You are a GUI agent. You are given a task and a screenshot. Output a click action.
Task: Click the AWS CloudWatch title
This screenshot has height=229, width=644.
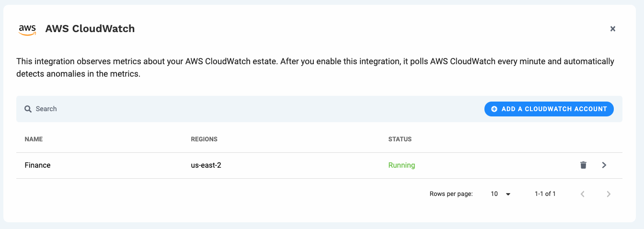click(x=90, y=29)
